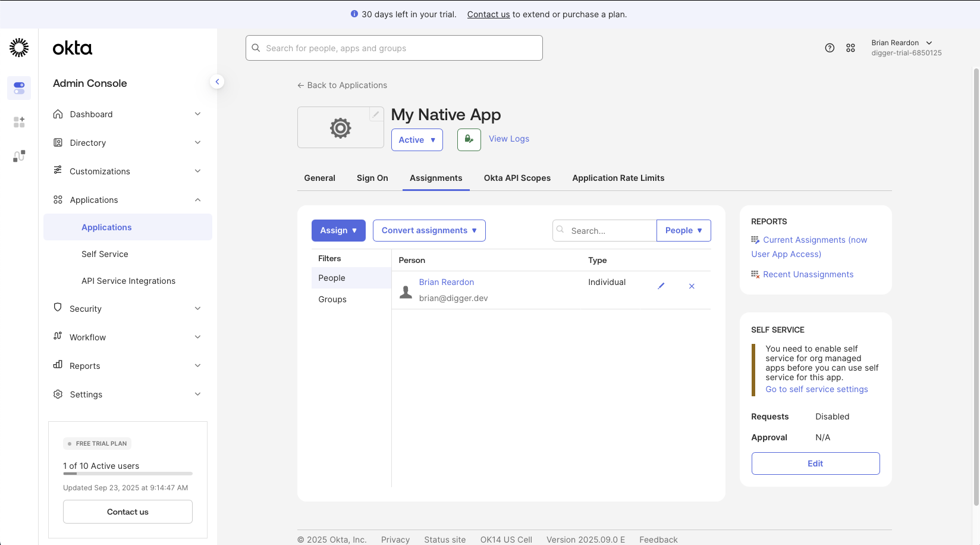980x545 pixels.
Task: Edit the app logo with the pencil icon
Action: pos(376,114)
